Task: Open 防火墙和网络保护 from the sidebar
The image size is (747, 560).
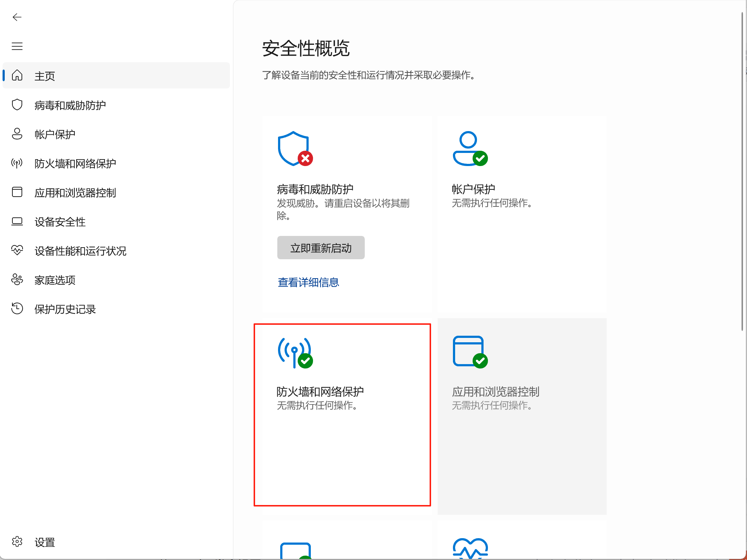Action: [x=116, y=163]
